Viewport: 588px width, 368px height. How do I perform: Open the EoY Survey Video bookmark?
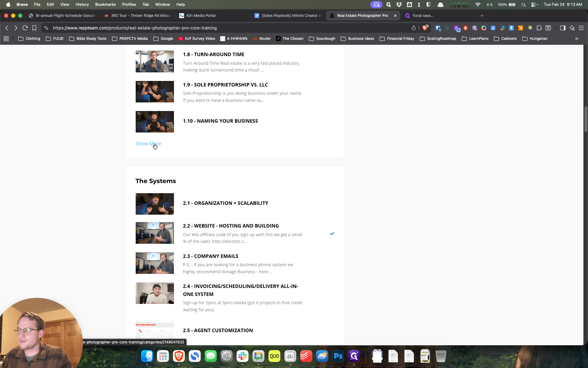click(197, 39)
